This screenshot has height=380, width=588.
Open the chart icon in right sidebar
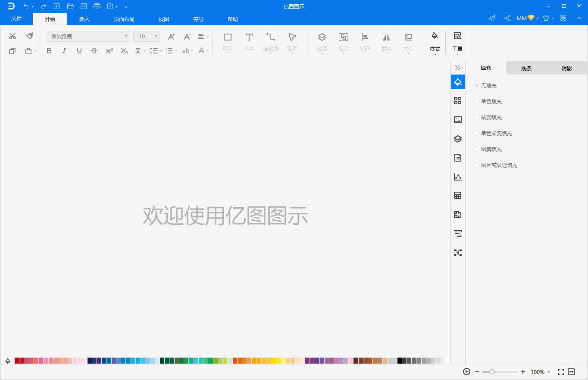[x=458, y=177]
